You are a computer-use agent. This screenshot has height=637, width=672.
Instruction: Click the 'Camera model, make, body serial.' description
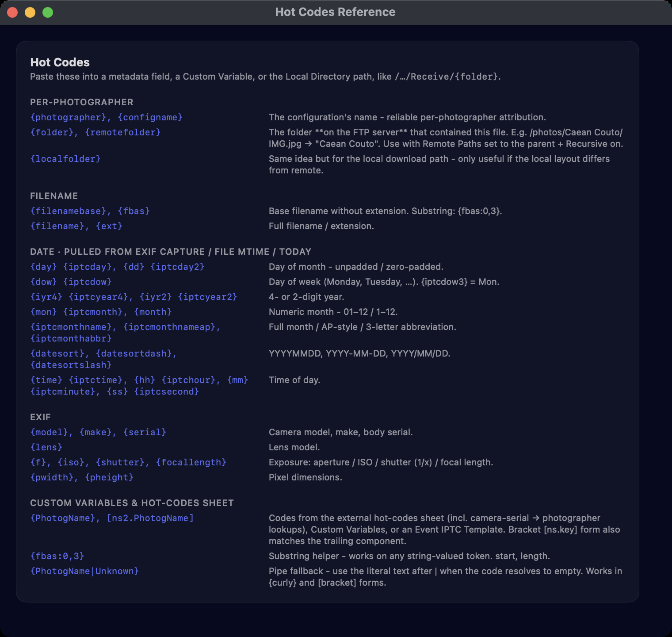point(341,432)
